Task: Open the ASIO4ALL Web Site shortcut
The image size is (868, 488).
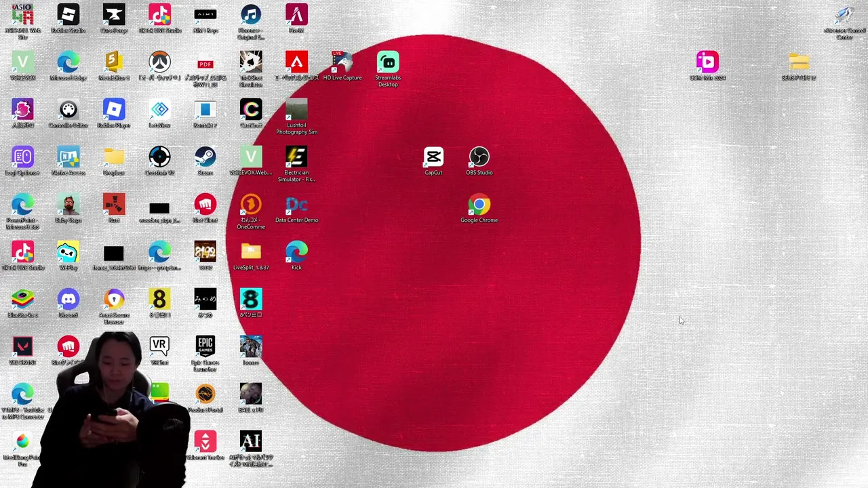Action: tap(22, 15)
